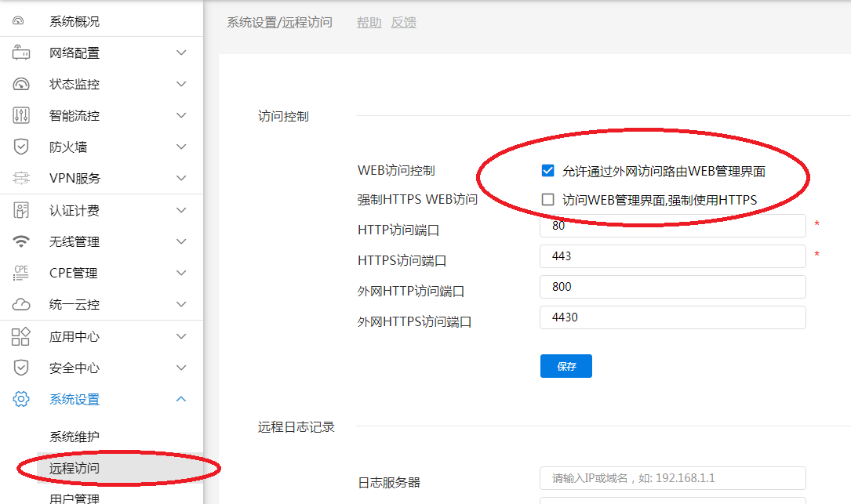Expand the 认证计费 menu arrow
This screenshot has width=851, height=504.
coord(181,211)
